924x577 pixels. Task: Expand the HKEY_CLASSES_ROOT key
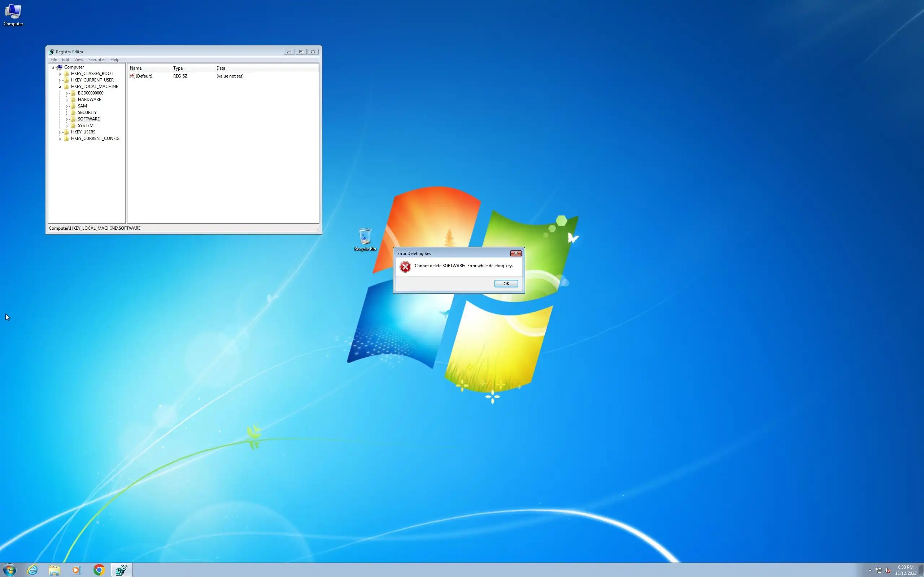(60, 74)
